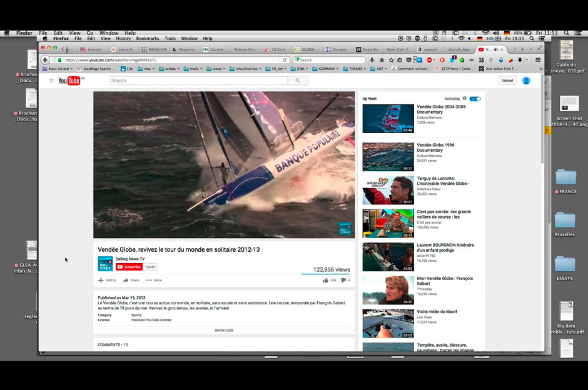
Task: Toggle the Autoplay switch
Action: coord(475,99)
